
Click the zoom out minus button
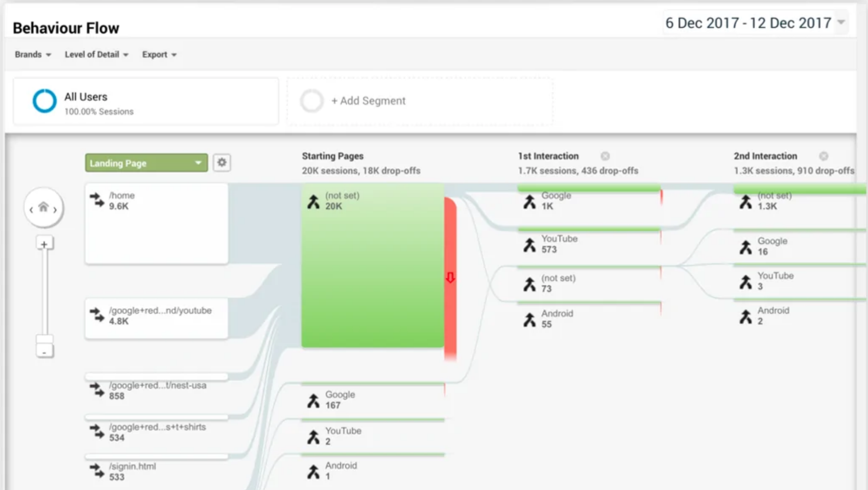tap(45, 352)
